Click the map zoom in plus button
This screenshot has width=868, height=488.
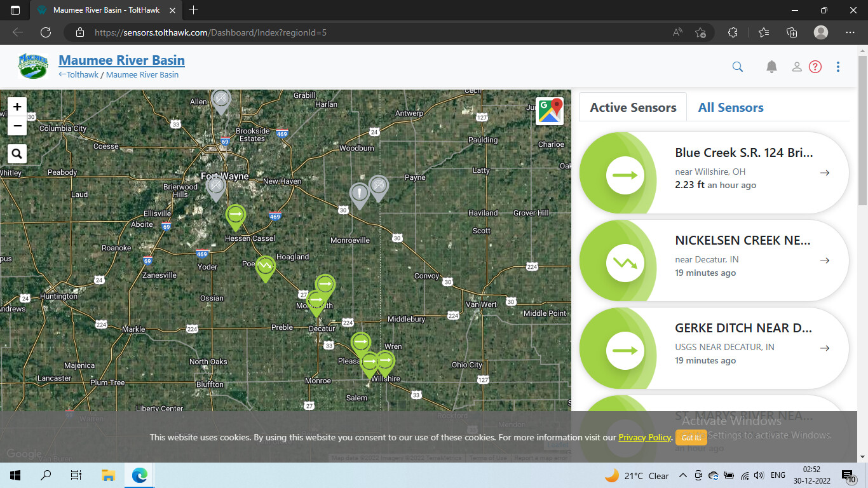[x=17, y=107]
